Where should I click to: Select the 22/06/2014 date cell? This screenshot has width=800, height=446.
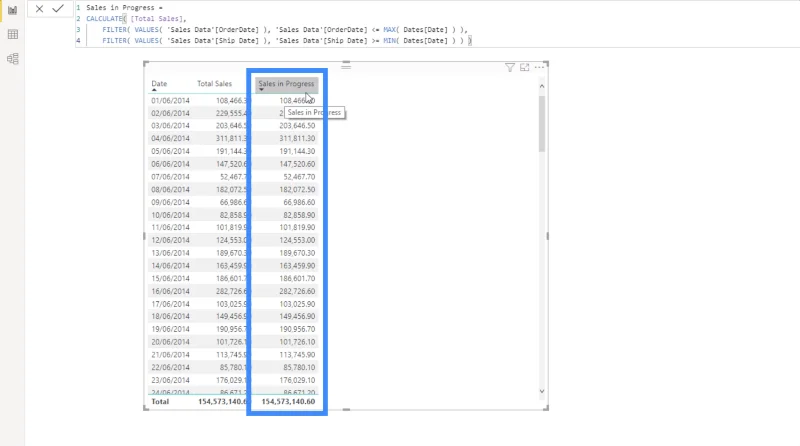pos(170,367)
